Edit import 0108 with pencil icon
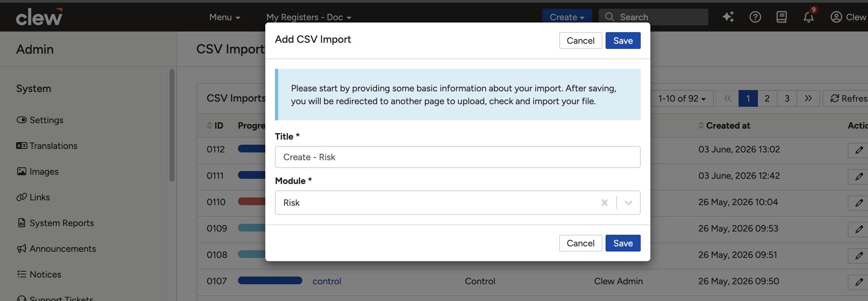 (x=859, y=256)
